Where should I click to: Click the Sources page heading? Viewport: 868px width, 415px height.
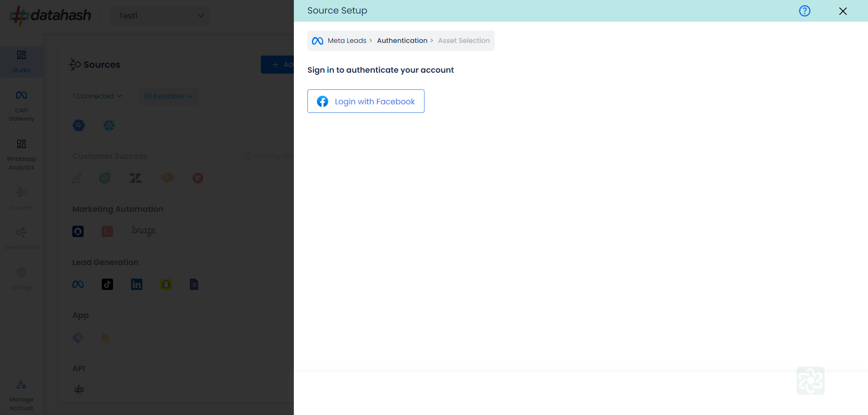tap(102, 65)
